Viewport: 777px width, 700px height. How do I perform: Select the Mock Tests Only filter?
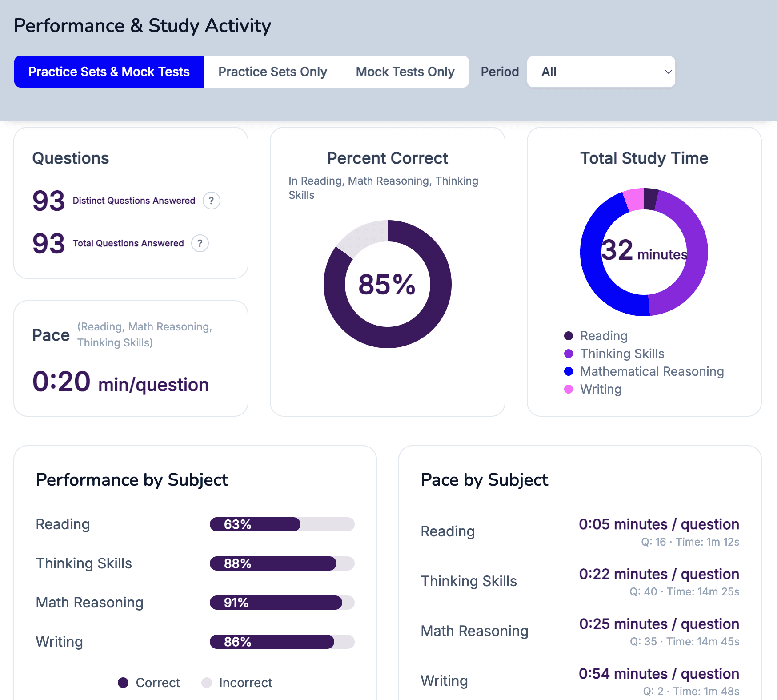(405, 72)
